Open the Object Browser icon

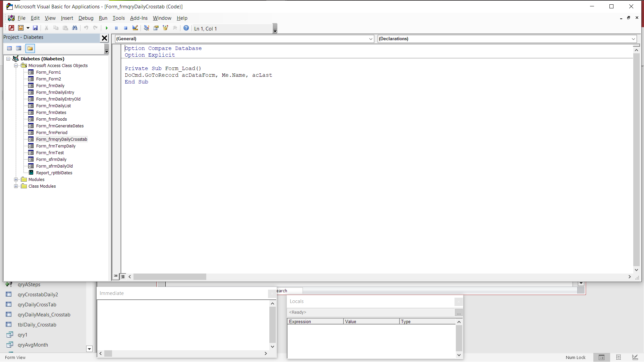[x=165, y=28]
